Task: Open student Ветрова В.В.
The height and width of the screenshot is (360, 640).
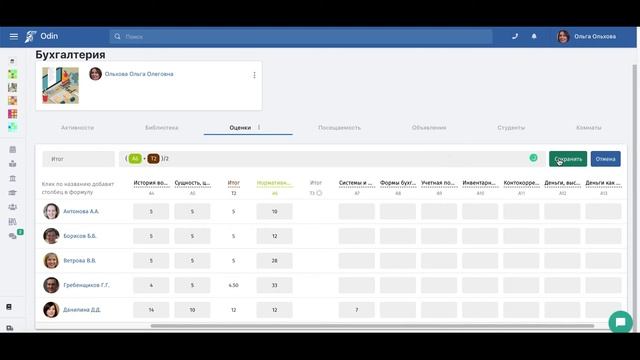Action: [80, 260]
